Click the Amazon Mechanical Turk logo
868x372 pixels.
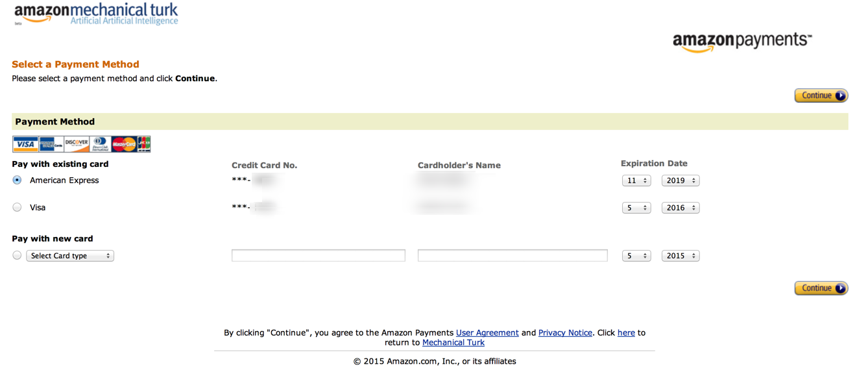[96, 14]
